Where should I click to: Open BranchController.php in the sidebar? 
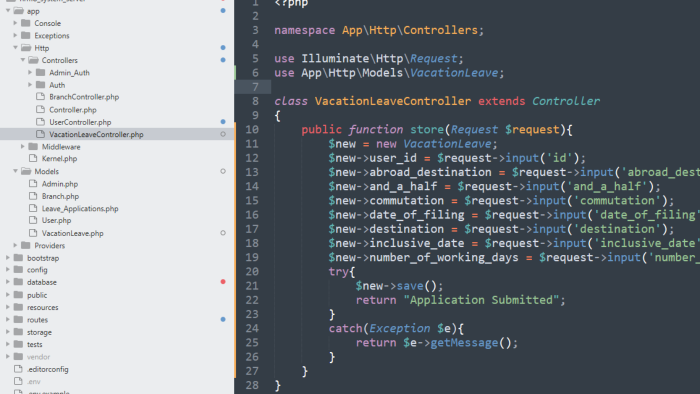[84, 97]
